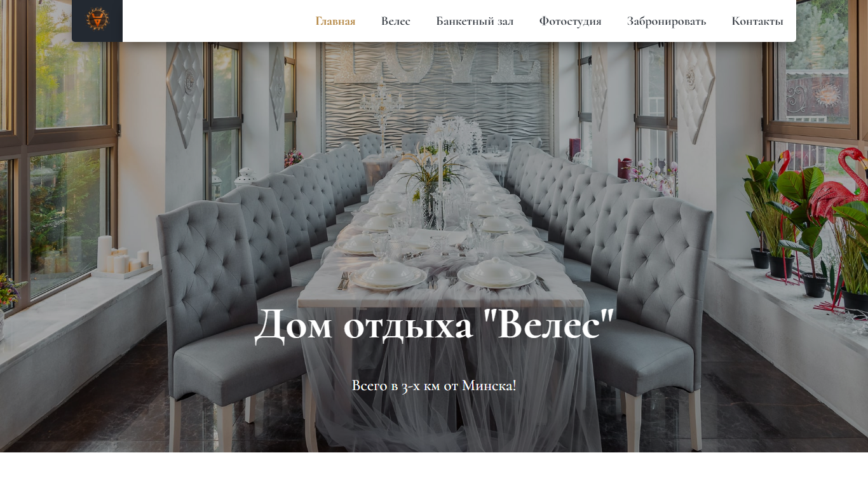Click the subtitle Всего в 3-х км от Минска!
Viewport: 868px width, 488px height.
pyautogui.click(x=434, y=385)
